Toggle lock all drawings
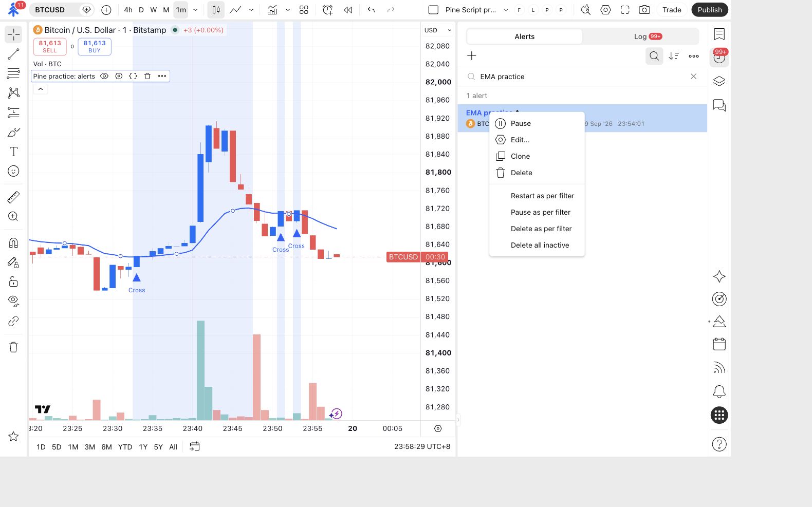The image size is (812, 507). (13, 281)
